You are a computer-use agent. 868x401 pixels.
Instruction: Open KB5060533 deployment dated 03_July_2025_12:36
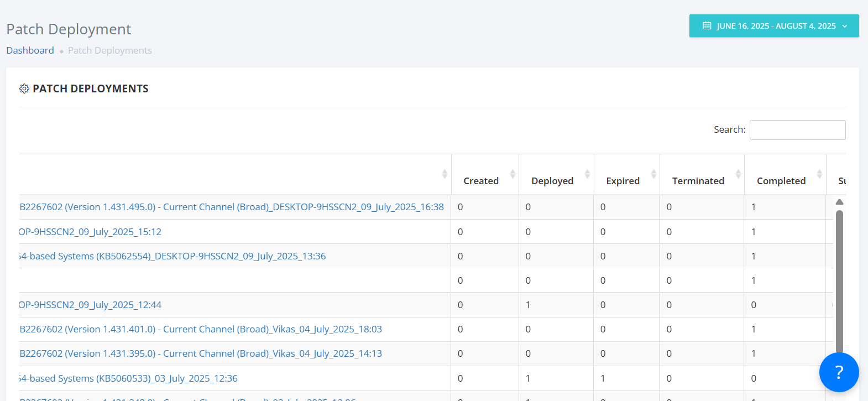point(128,378)
